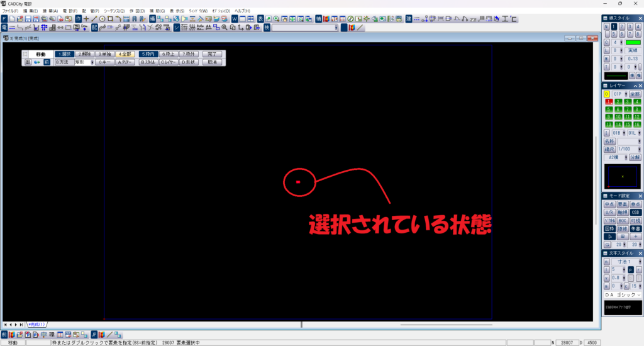
Task: Click the tiled windows layout icon
Action: click(250, 19)
